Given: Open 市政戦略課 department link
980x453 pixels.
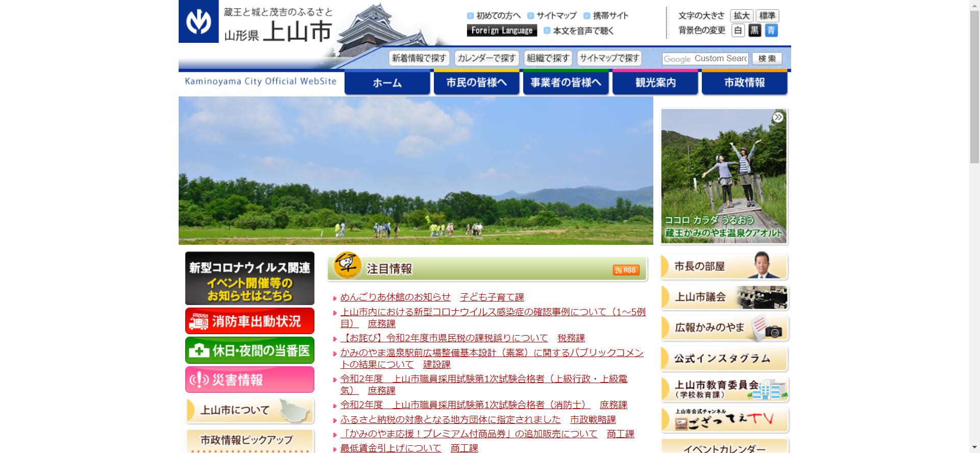Looking at the screenshot, I should 593,419.
